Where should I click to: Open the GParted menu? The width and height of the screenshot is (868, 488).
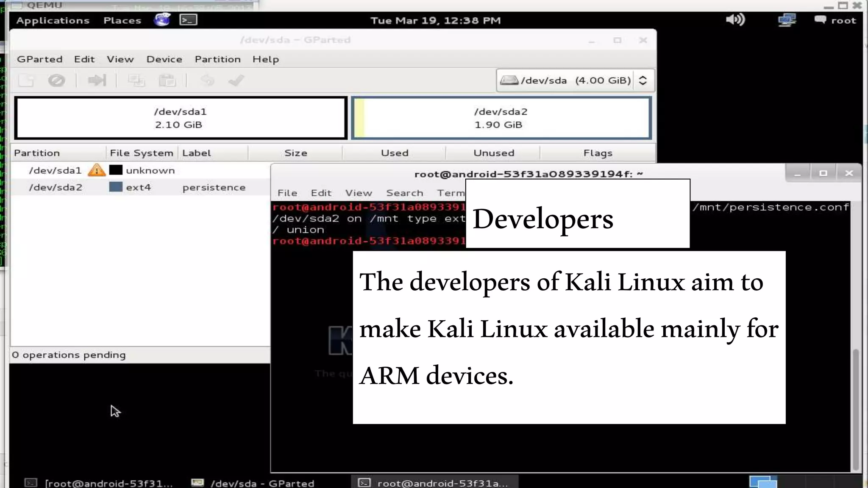[x=39, y=59]
